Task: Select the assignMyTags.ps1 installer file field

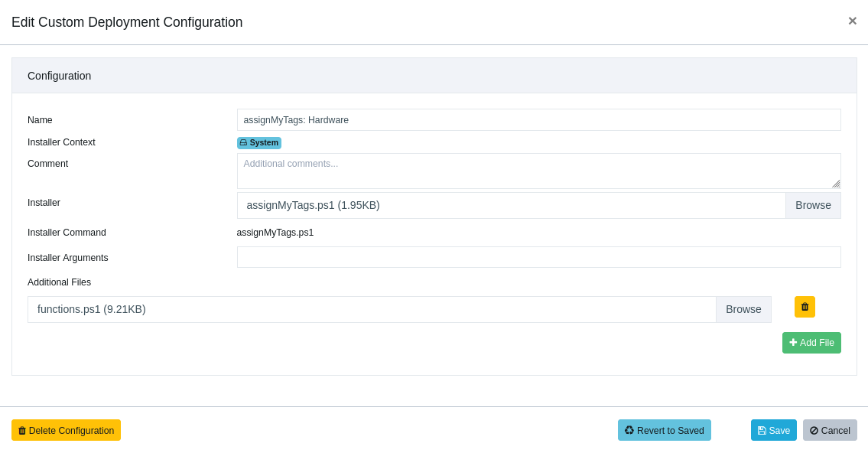Action: click(511, 206)
